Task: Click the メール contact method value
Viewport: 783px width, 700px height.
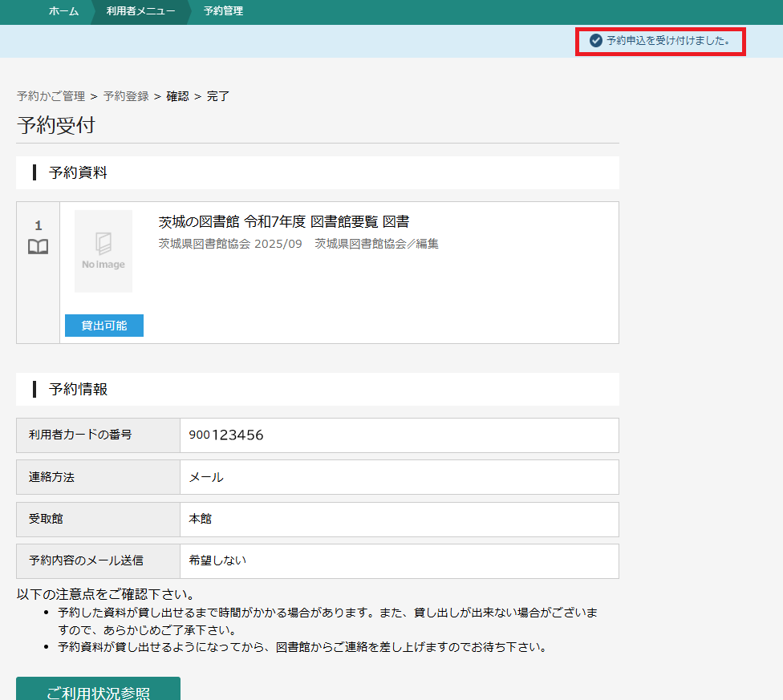Action: point(206,477)
